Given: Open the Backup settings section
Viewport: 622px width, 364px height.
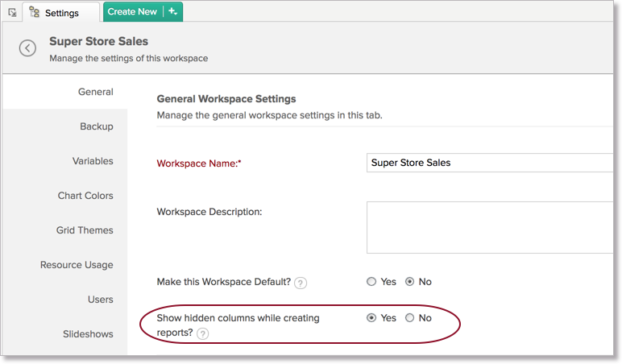Looking at the screenshot, I should 96,126.
